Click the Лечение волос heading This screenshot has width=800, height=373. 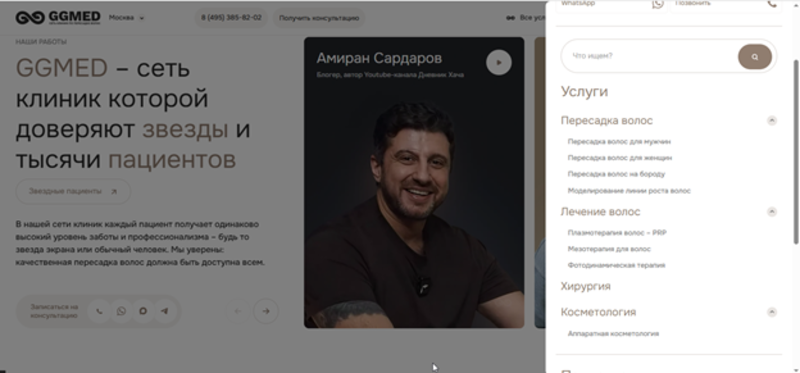pos(601,212)
